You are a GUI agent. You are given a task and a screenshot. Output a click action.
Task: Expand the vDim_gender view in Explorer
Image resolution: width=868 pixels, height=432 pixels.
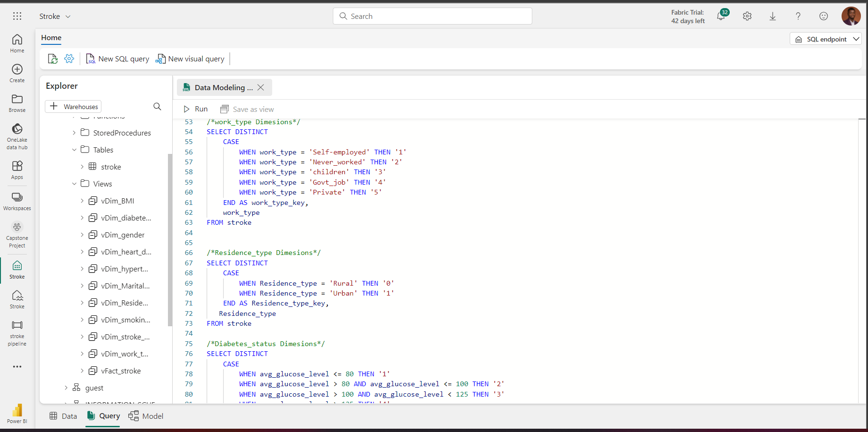click(82, 235)
